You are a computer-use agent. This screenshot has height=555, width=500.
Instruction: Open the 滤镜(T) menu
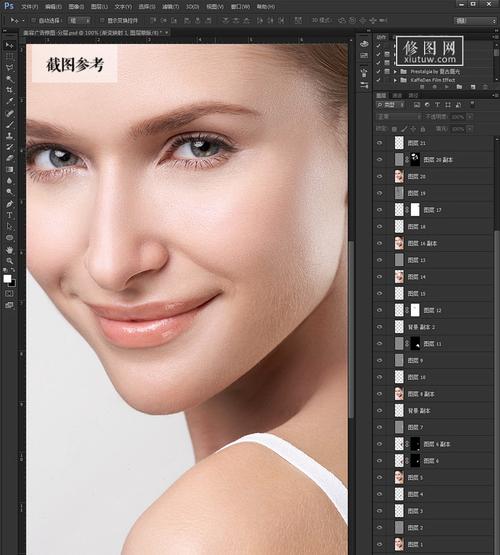click(170, 7)
